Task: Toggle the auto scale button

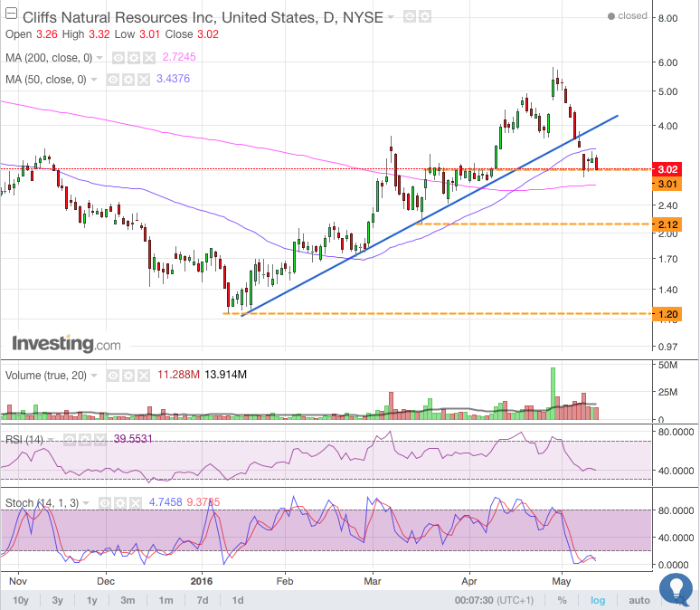Action: [x=639, y=600]
